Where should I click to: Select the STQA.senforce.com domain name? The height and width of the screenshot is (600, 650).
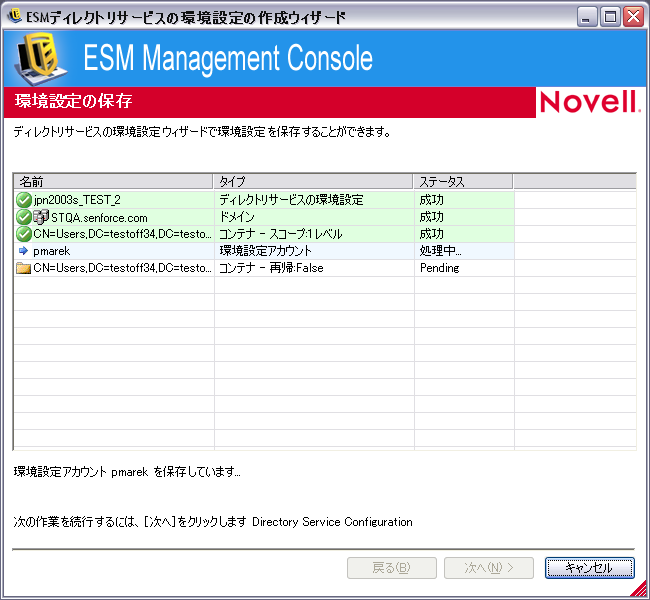click(x=99, y=217)
